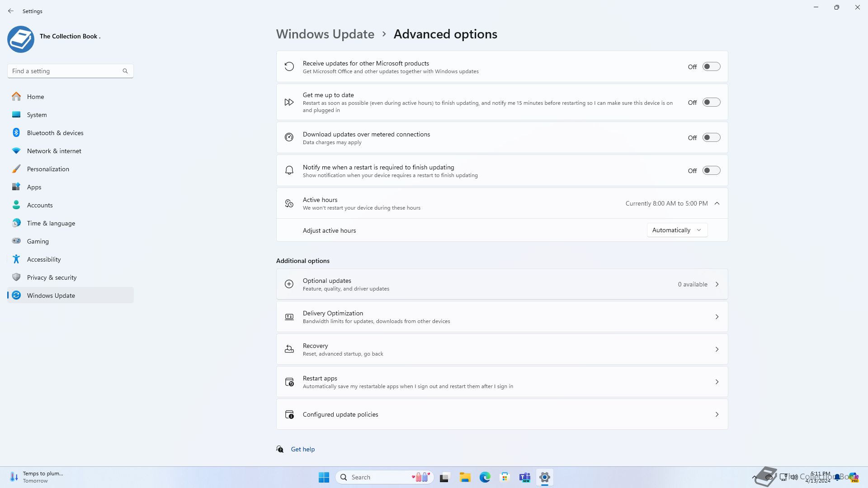This screenshot has width=868, height=488.
Task: Click the Accessibility figure icon
Action: [16, 259]
